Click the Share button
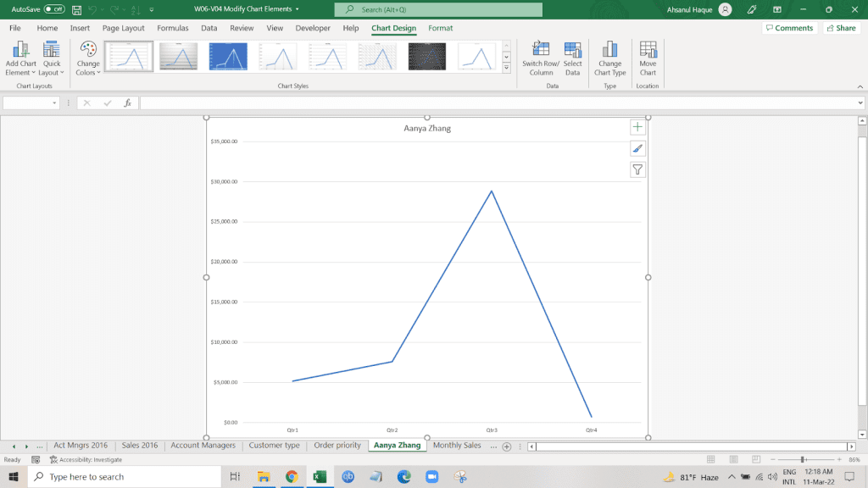 click(840, 27)
